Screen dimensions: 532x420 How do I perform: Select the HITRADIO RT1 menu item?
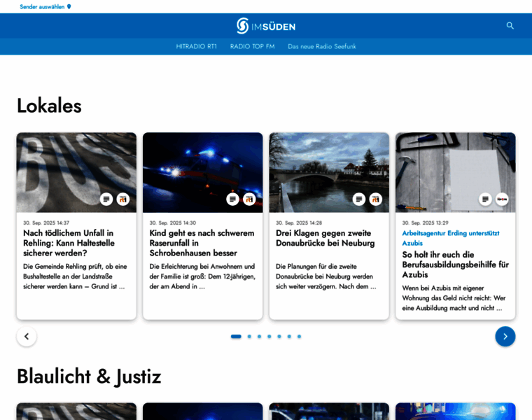coord(197,46)
